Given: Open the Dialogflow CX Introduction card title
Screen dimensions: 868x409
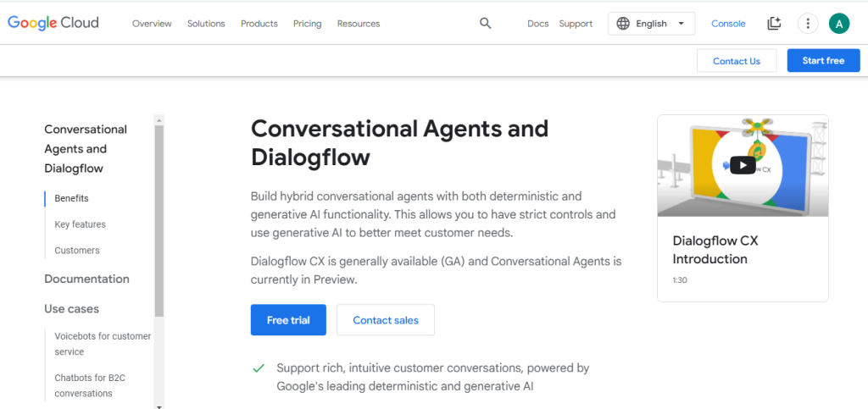Looking at the screenshot, I should (715, 250).
